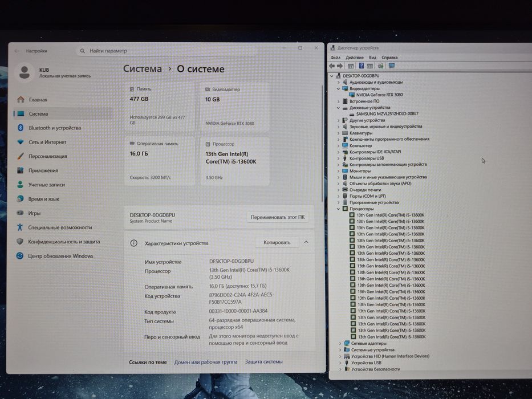
Task: Open Конфиденциальность и защита settings
Action: point(63,242)
